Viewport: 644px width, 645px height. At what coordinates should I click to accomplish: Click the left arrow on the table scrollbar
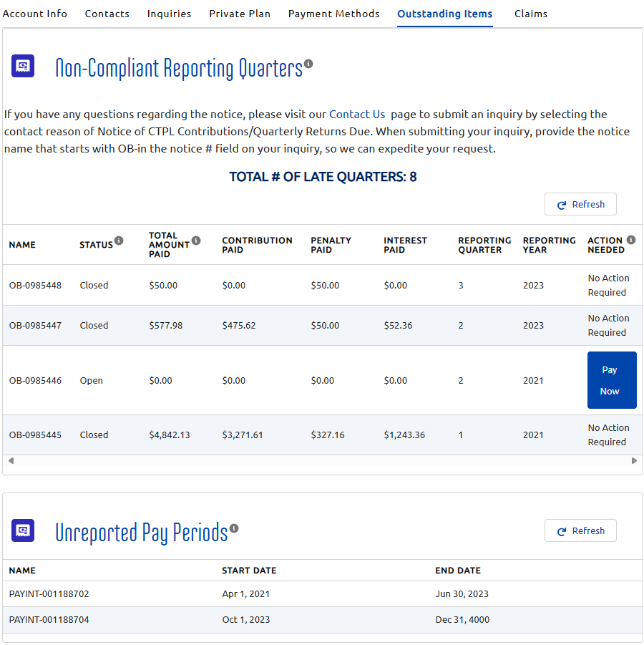click(10, 460)
